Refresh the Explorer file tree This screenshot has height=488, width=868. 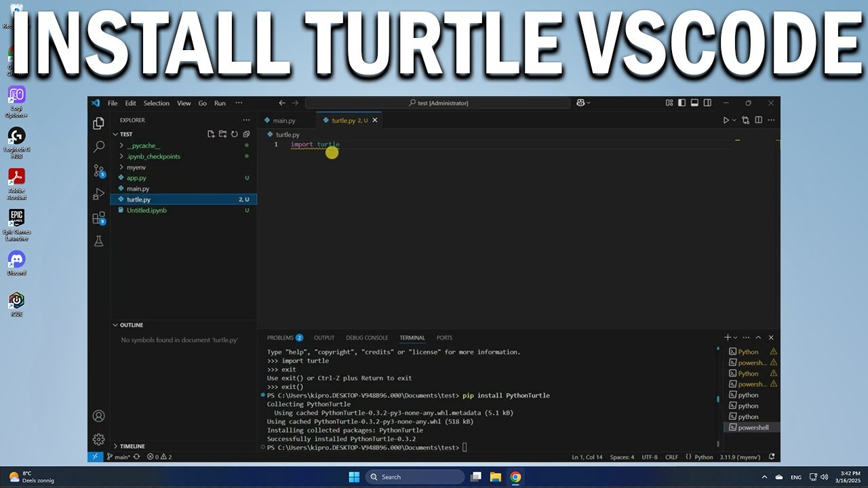click(x=235, y=134)
